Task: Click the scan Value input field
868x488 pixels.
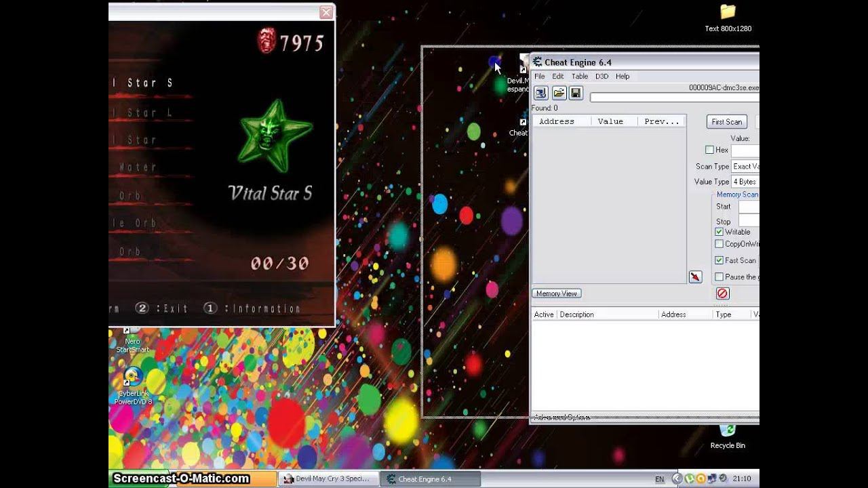Action: (745, 150)
